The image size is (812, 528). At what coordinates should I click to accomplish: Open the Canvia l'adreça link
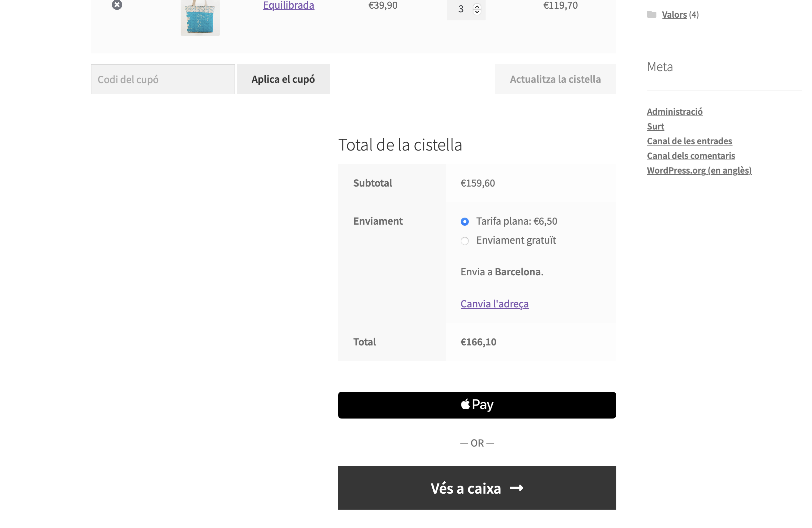click(x=494, y=304)
